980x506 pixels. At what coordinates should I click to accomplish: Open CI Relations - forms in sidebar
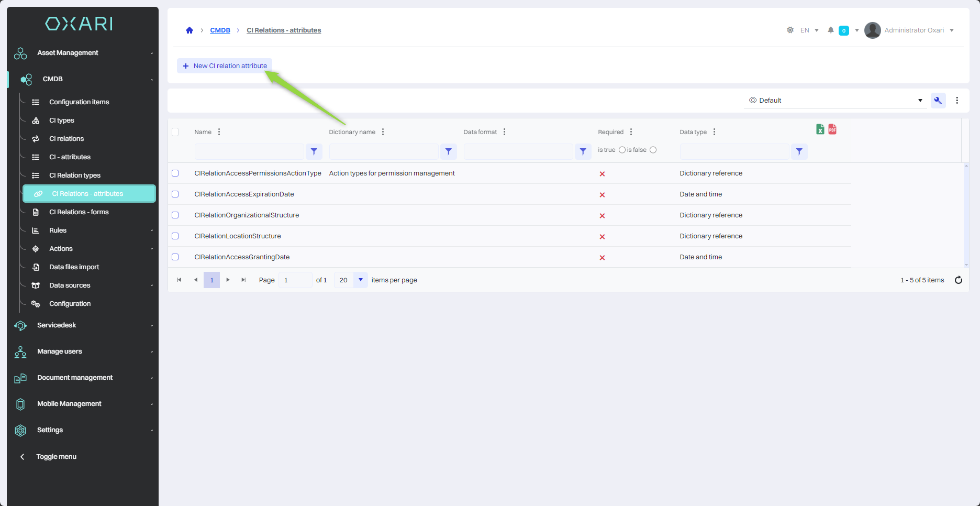pos(79,212)
